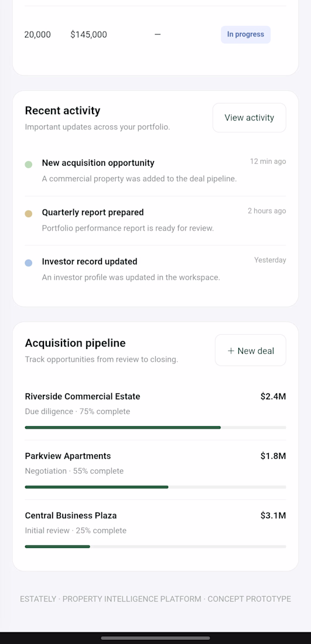
Task: Click Portfolio performance report ready description
Action: pos(128,228)
